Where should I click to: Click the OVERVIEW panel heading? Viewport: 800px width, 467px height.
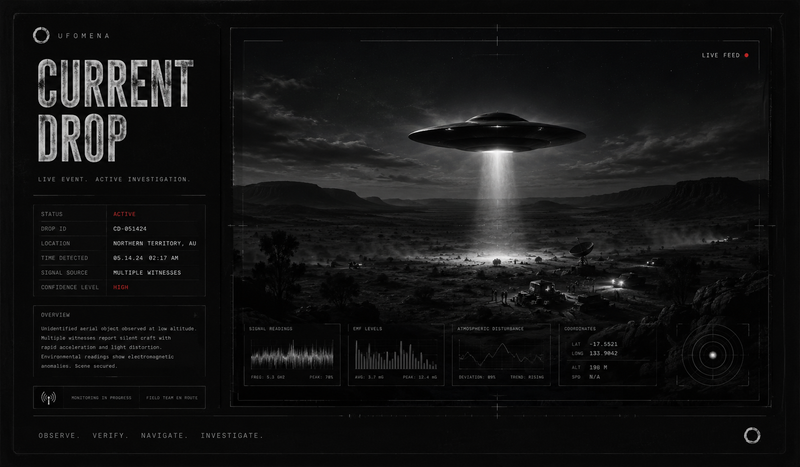(55, 315)
